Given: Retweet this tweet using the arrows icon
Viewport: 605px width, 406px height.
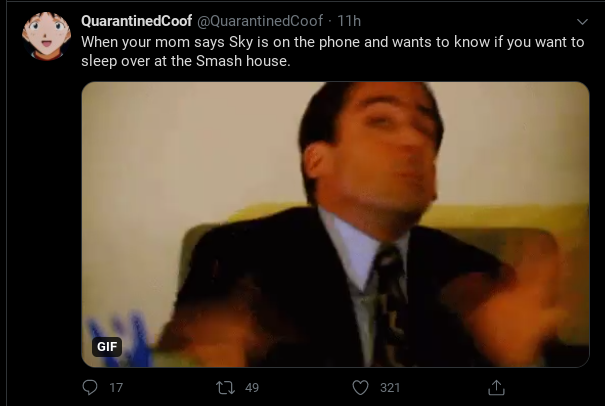Looking at the screenshot, I should click(x=225, y=387).
